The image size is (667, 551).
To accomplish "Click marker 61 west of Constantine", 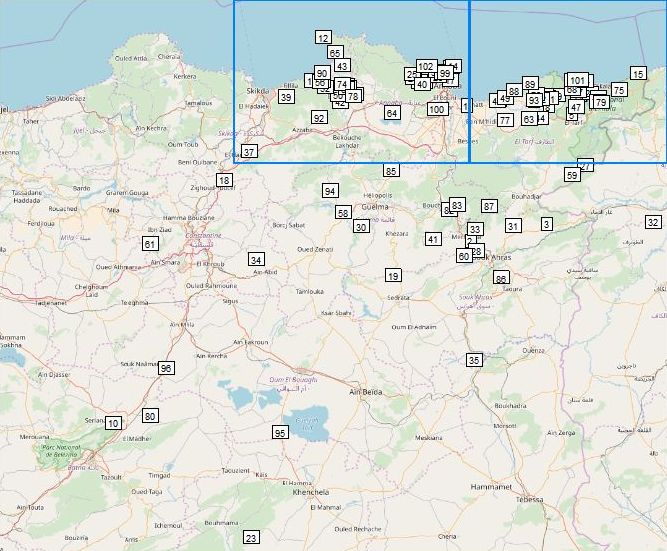I will [150, 244].
